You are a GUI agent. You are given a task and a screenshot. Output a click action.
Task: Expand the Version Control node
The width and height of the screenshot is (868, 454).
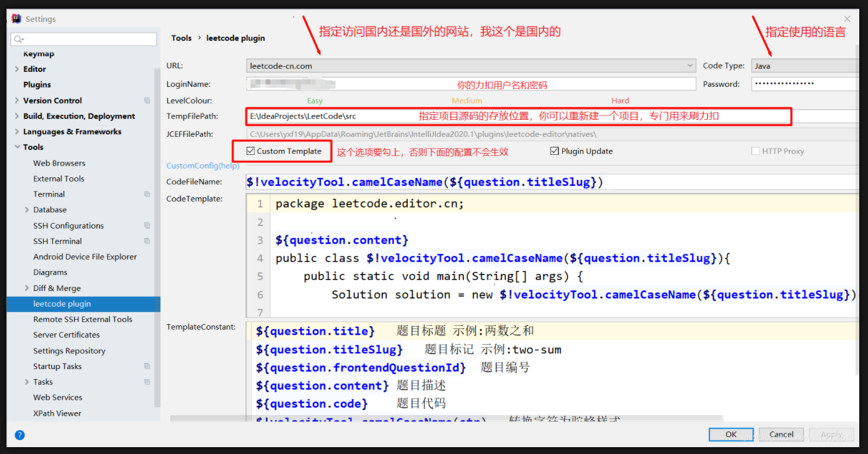pyautogui.click(x=17, y=101)
